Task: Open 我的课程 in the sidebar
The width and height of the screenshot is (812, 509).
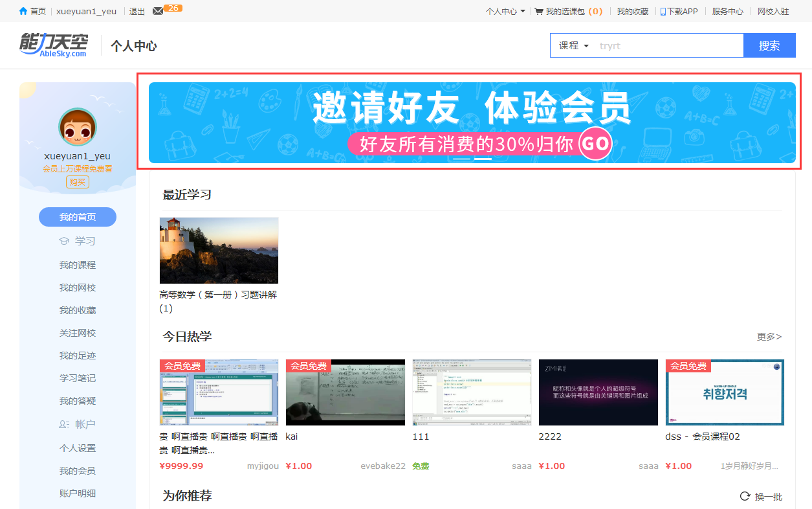Action: point(78,265)
